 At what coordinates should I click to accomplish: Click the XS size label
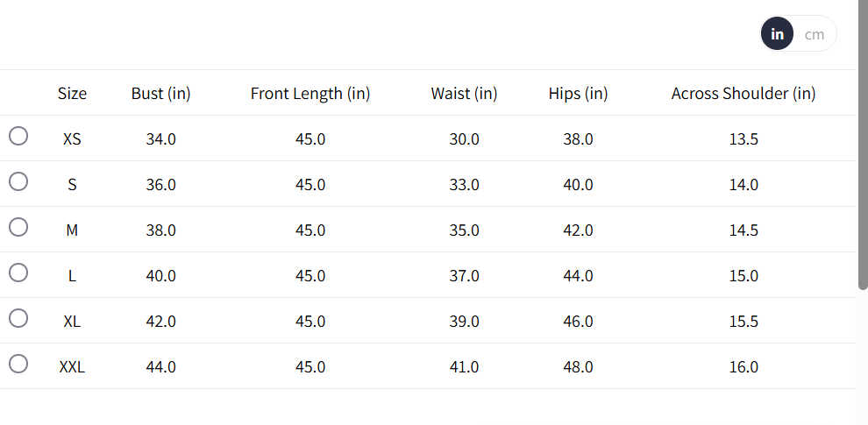click(72, 138)
